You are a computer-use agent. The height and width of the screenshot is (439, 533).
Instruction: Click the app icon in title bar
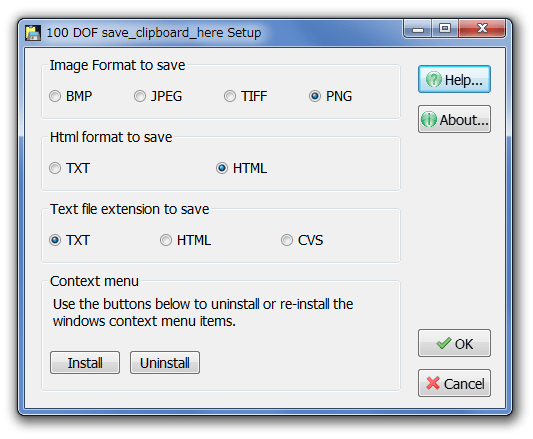tap(33, 33)
